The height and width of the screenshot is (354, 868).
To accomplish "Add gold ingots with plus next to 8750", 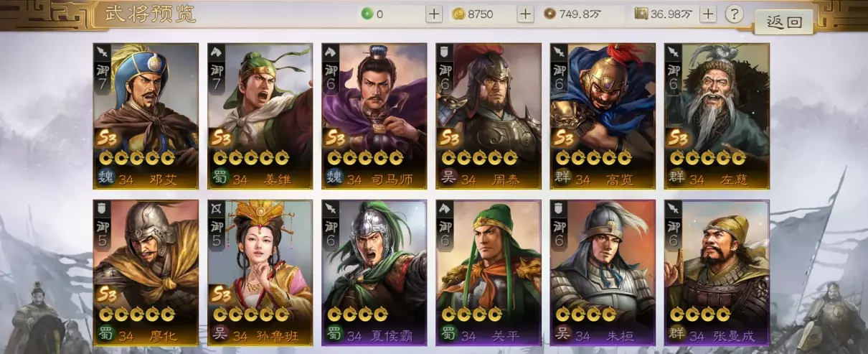I will (x=525, y=14).
